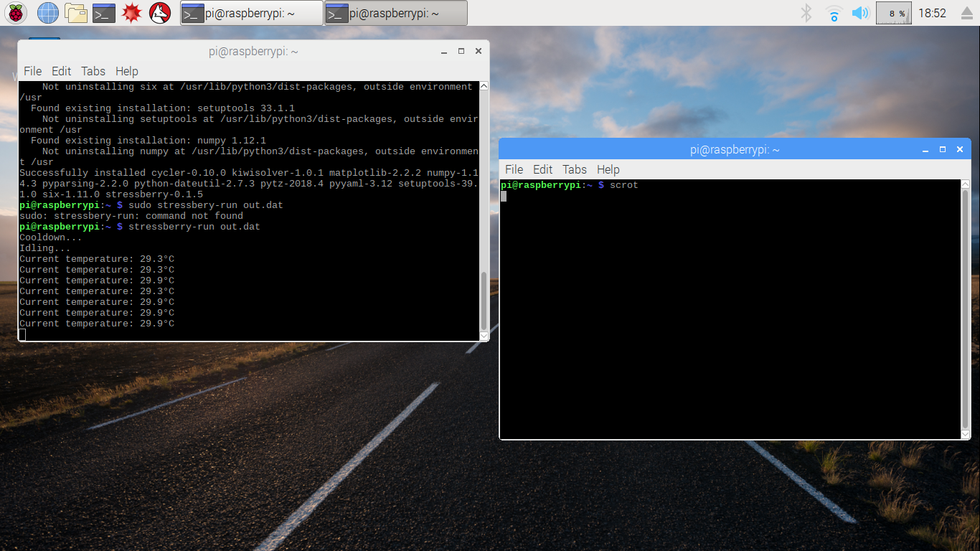Launch the web browser from the taskbar
Image resolution: width=980 pixels, height=551 pixels.
click(46, 12)
